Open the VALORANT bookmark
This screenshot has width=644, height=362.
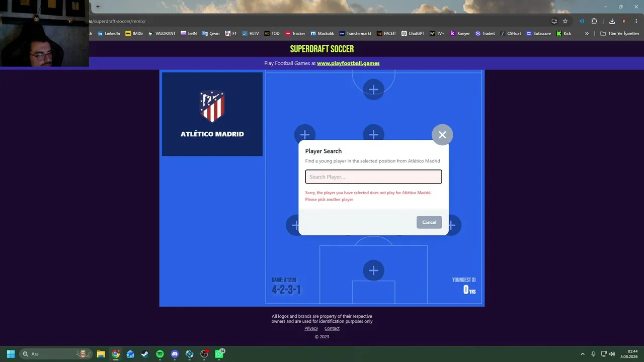[162, 34]
